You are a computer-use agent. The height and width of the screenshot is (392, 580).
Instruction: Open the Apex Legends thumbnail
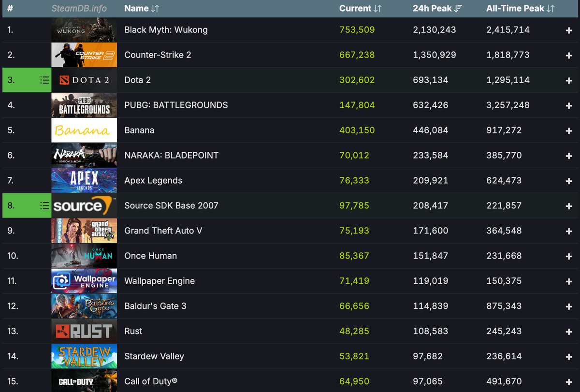click(84, 181)
